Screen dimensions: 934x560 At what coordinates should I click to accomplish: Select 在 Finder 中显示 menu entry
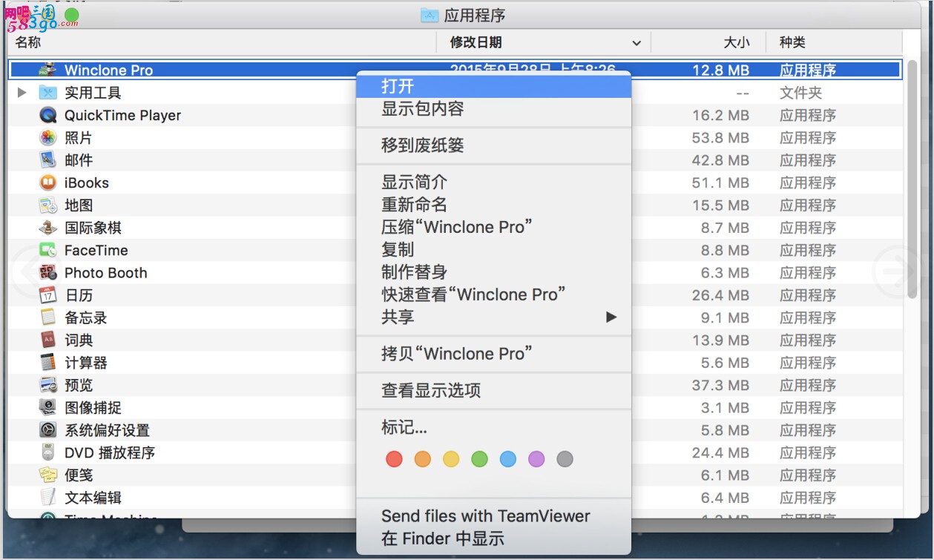(493, 538)
